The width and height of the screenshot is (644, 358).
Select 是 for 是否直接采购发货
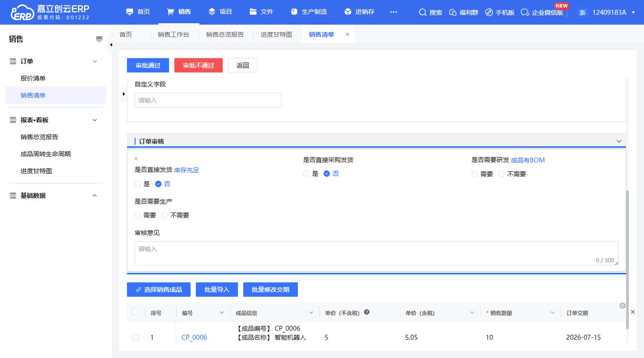tap(306, 174)
